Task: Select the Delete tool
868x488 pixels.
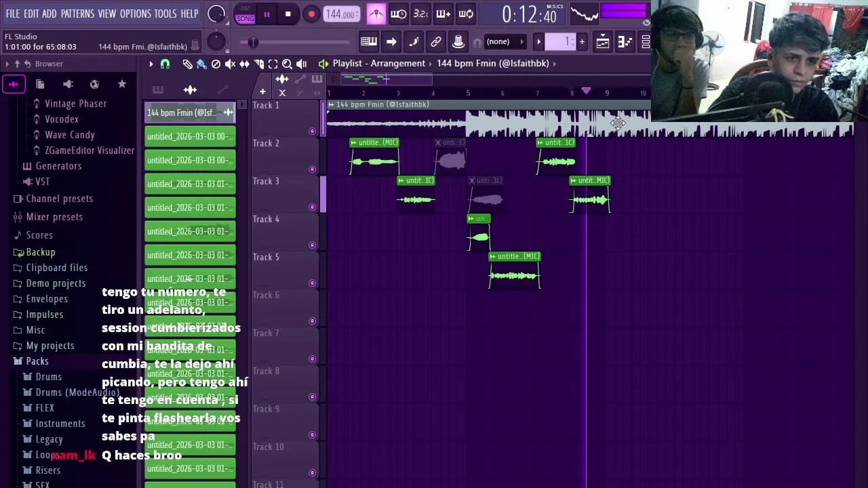Action: (x=216, y=64)
